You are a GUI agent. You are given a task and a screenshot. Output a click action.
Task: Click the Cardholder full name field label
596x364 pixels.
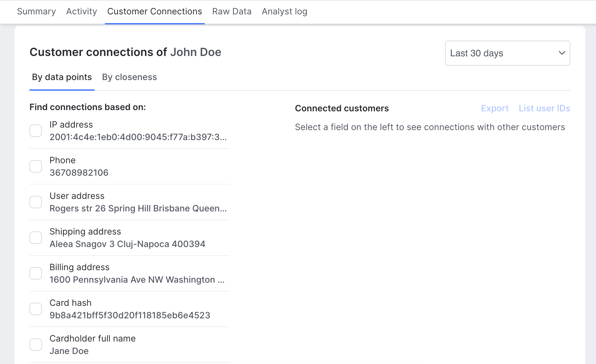[93, 338]
